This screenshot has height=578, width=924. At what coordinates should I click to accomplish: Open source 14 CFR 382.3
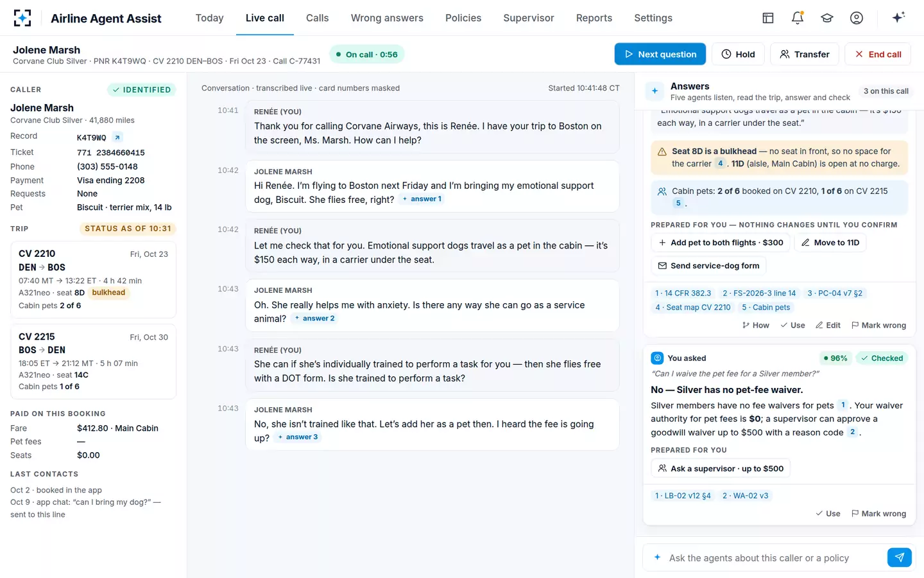tap(683, 293)
